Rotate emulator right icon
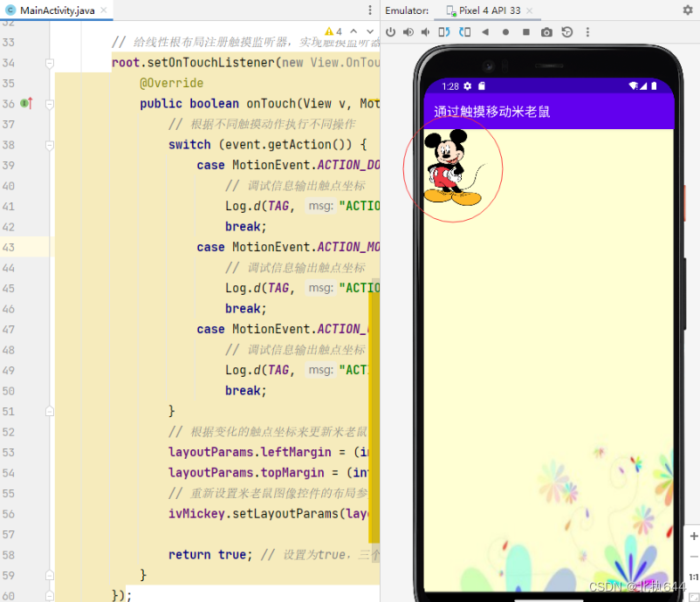Viewport: 700px width, 602px height. click(x=464, y=32)
